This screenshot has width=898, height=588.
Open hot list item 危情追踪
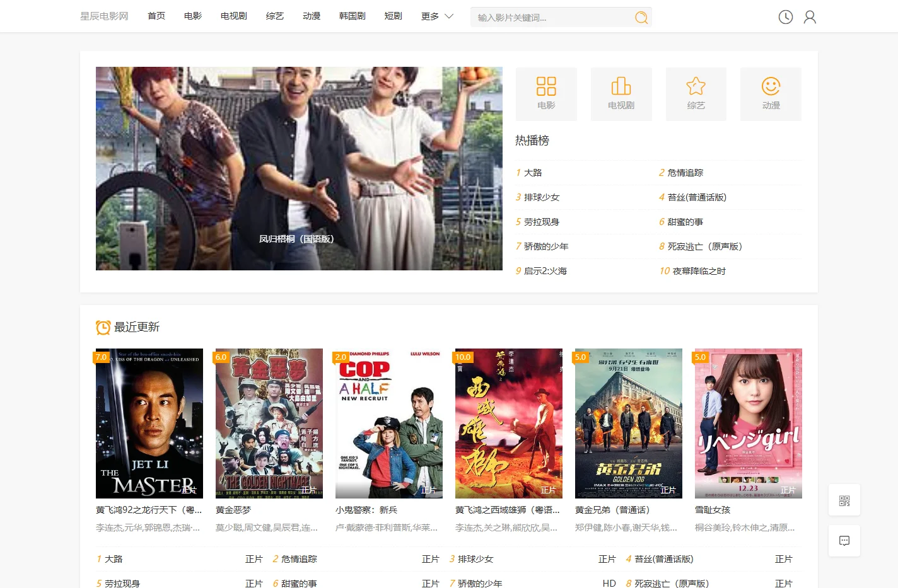point(685,173)
